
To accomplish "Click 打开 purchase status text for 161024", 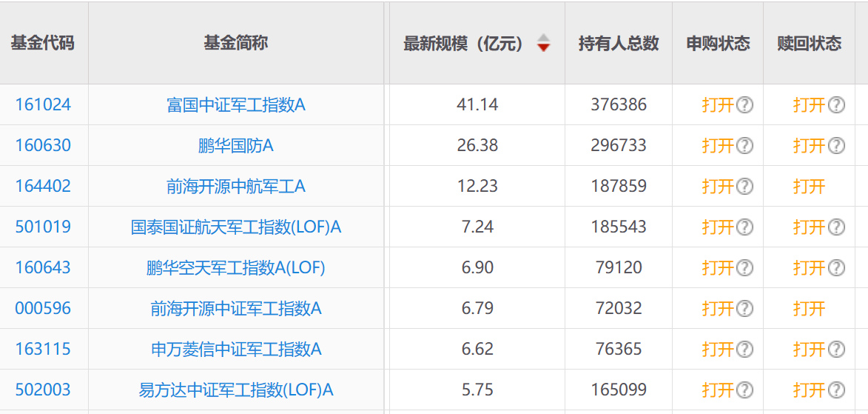I will 718,104.
